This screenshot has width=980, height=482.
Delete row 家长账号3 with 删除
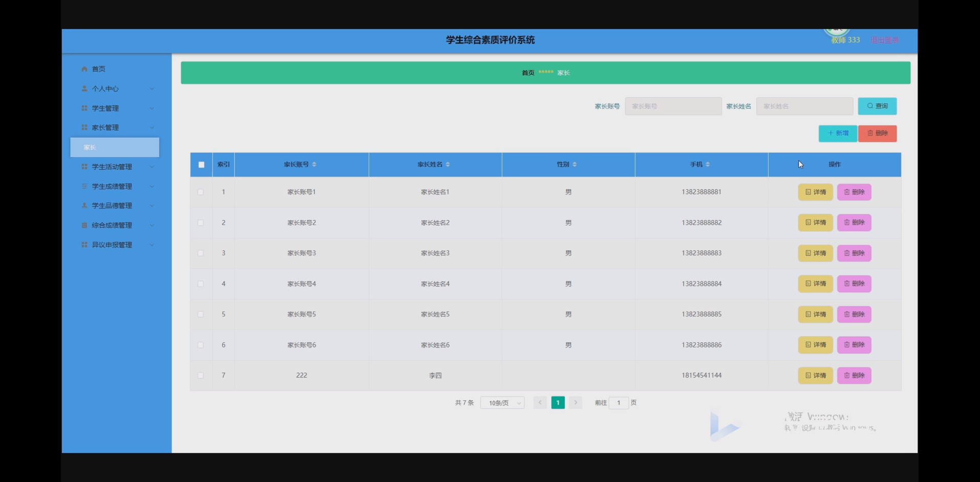coord(854,253)
